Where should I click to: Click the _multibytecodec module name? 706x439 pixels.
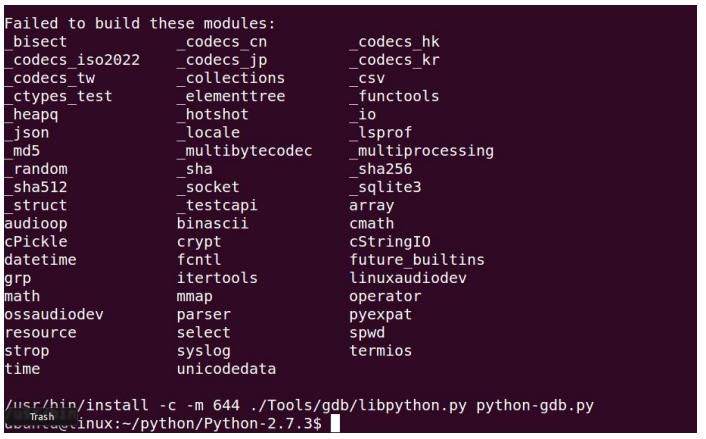[244, 151]
